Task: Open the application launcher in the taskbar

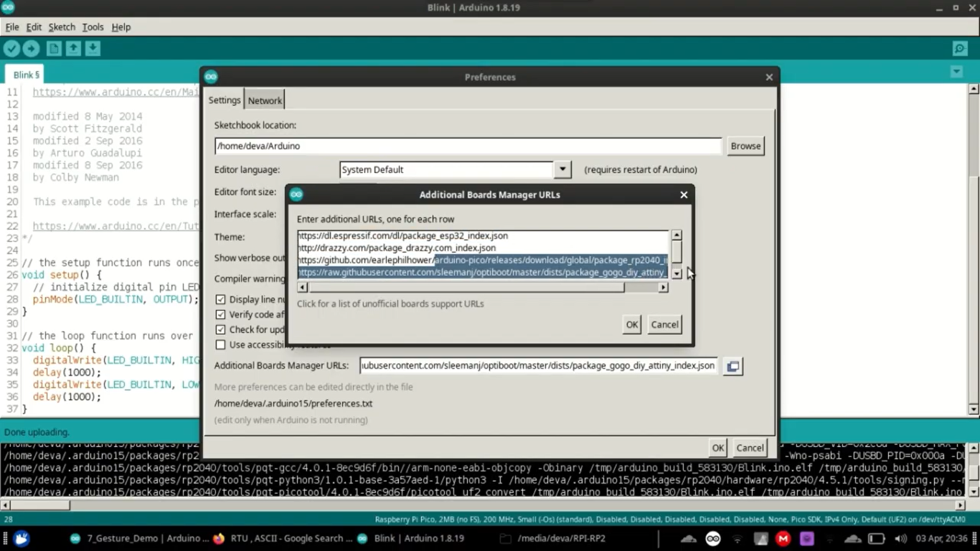Action: 22,538
